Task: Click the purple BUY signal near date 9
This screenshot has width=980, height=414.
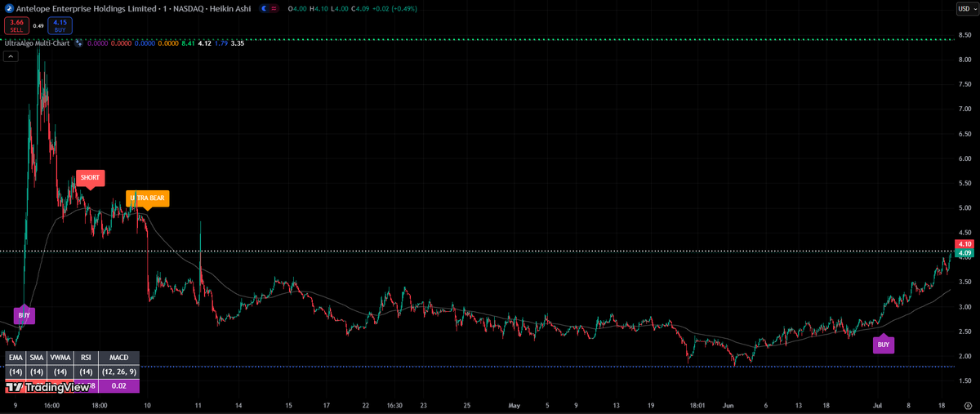Action: point(24,314)
